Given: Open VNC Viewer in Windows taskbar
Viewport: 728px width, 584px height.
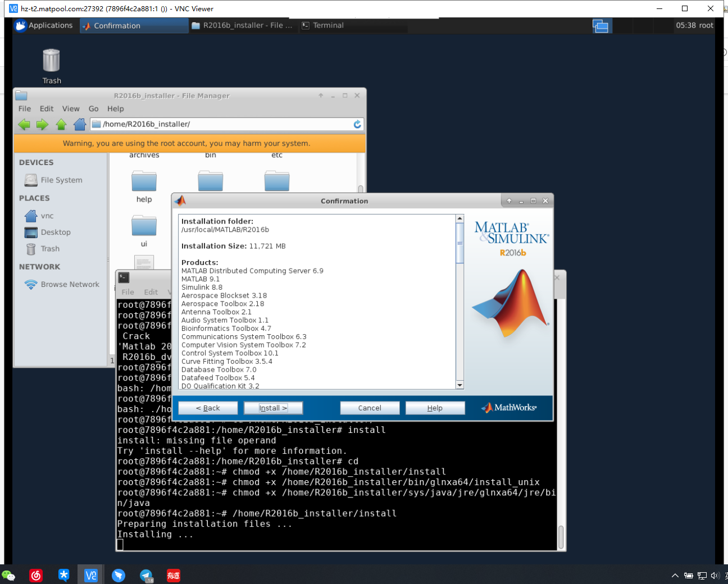Looking at the screenshot, I should coord(91,575).
